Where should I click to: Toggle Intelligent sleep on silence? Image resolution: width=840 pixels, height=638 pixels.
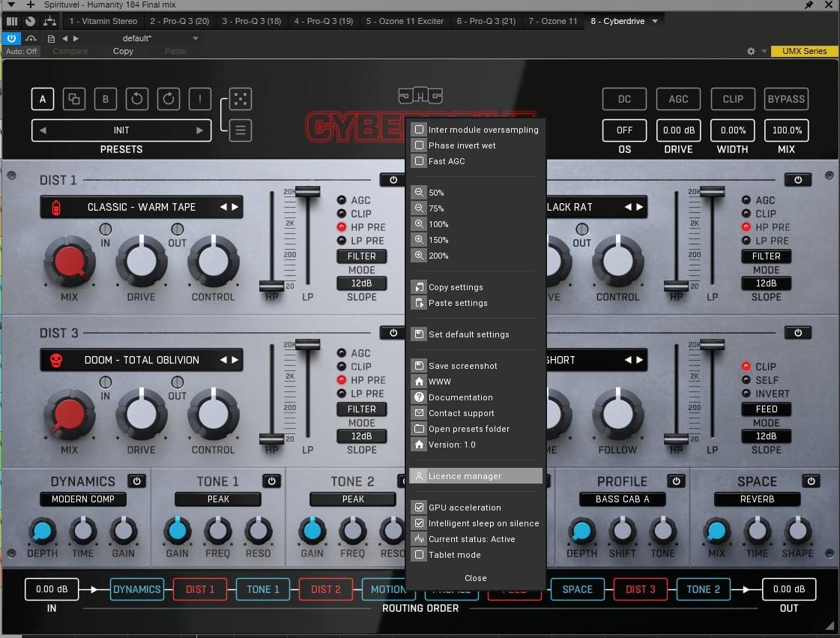point(420,523)
